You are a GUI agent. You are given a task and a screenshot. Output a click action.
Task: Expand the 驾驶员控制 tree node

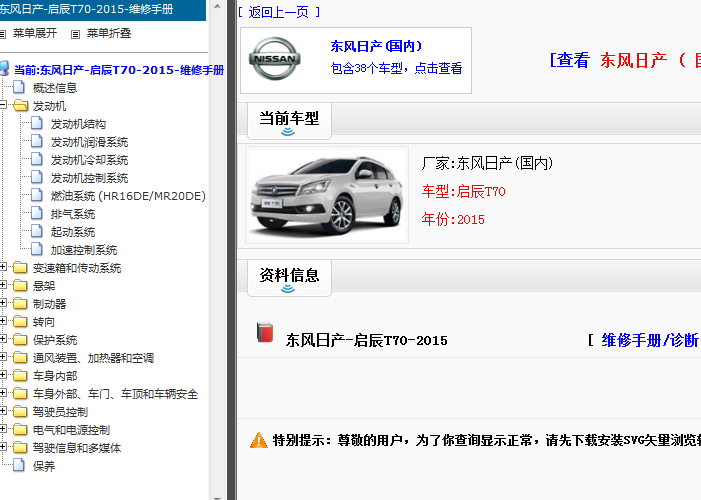click(3, 411)
